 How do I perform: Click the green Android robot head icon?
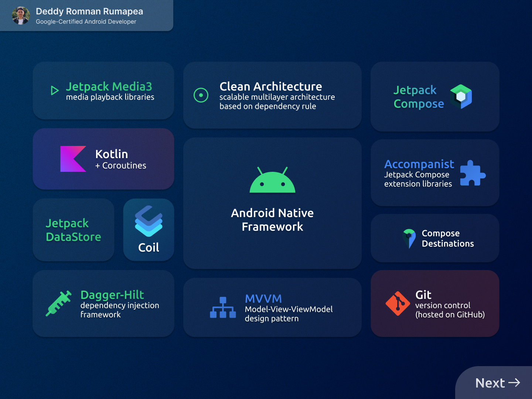point(272,180)
